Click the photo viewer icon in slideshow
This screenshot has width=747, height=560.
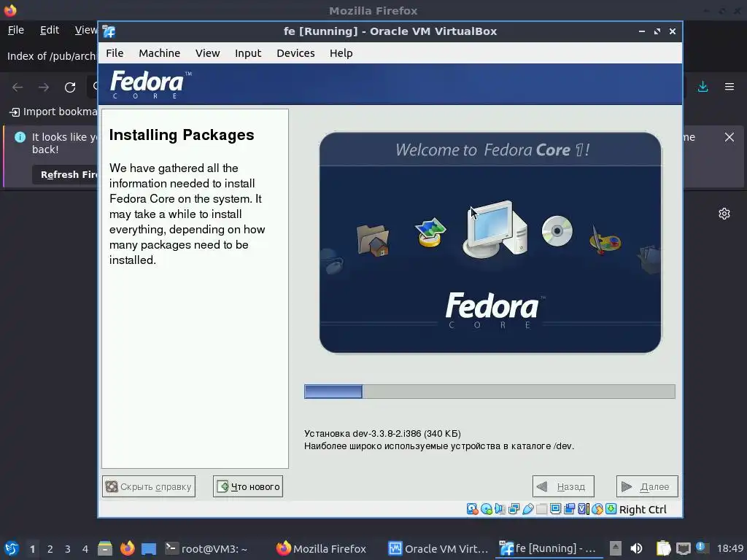coord(430,233)
